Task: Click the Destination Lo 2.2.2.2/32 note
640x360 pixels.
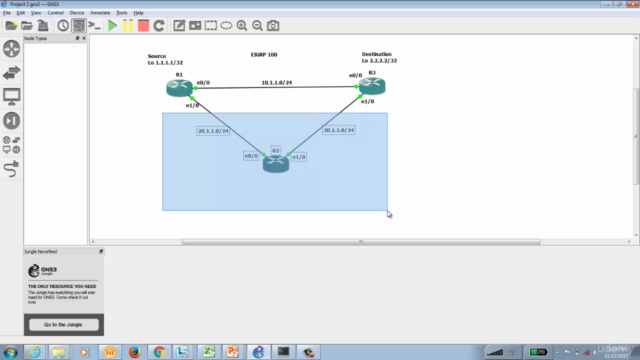Action: point(379,57)
